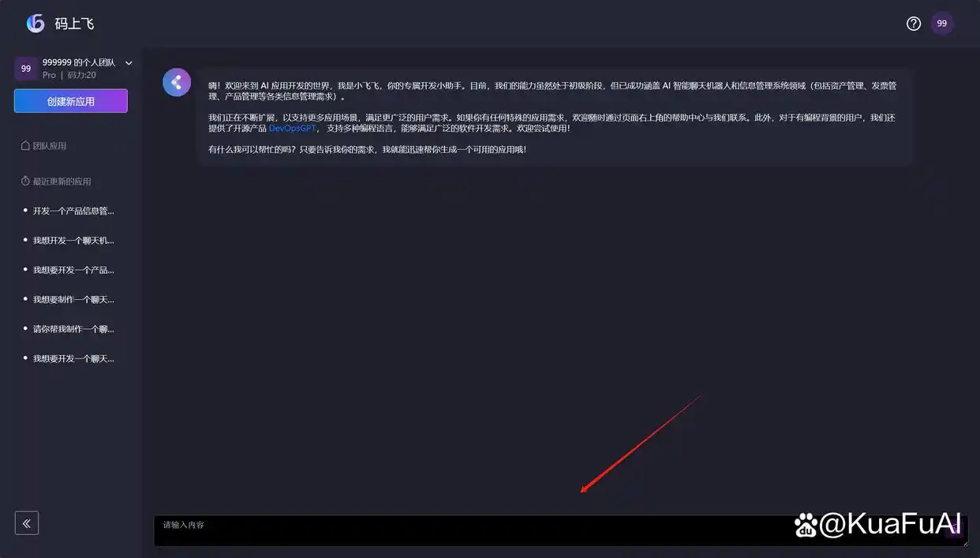980x558 pixels.
Task: Open the DevOpsGPT link
Action: 292,128
